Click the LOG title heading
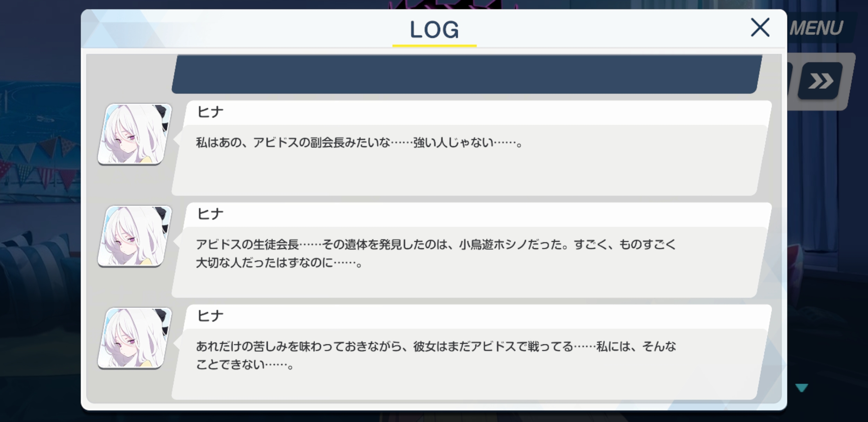 tap(434, 30)
